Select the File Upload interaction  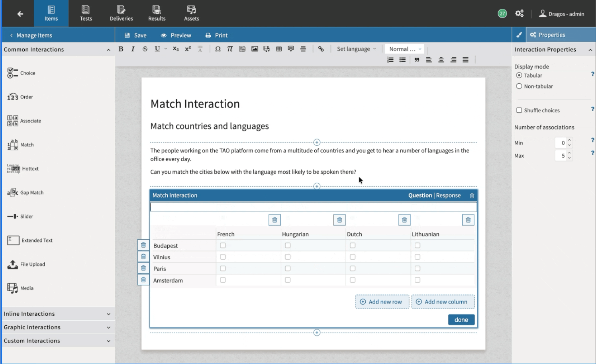tap(26, 264)
